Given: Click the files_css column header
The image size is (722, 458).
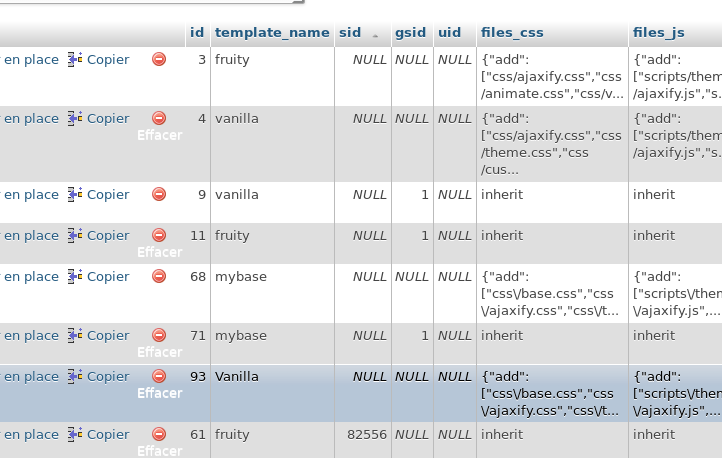Looking at the screenshot, I should point(512,33).
